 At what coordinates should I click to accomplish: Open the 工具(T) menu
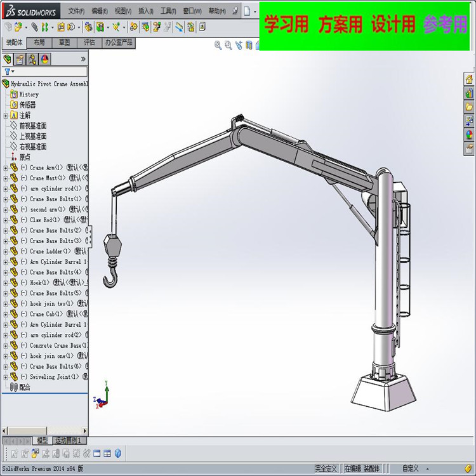168,11
